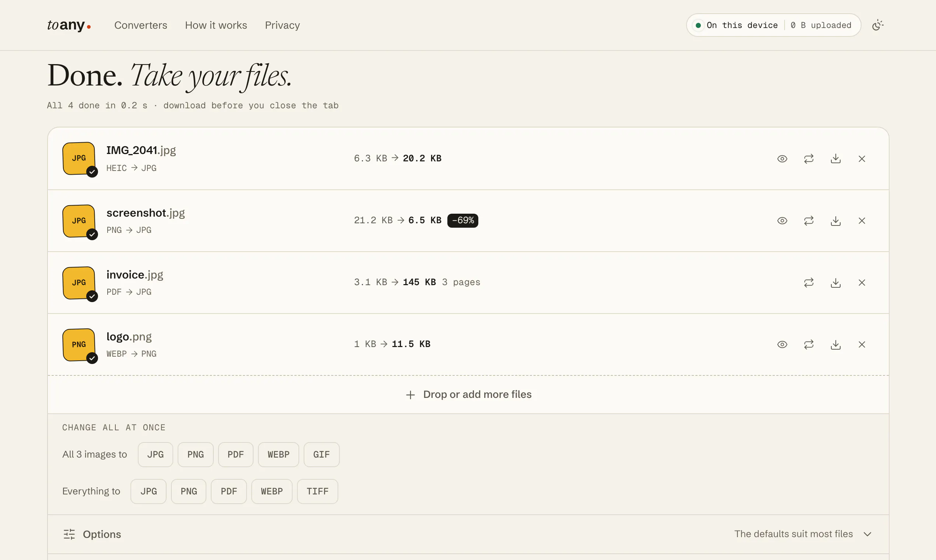
Task: Go to the Privacy page
Action: [x=282, y=25]
